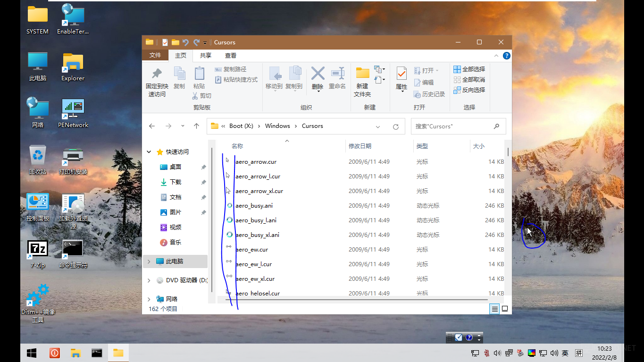This screenshot has width=644, height=362.
Task: Switch to the 查看 ribbon tab
Action: click(231, 55)
